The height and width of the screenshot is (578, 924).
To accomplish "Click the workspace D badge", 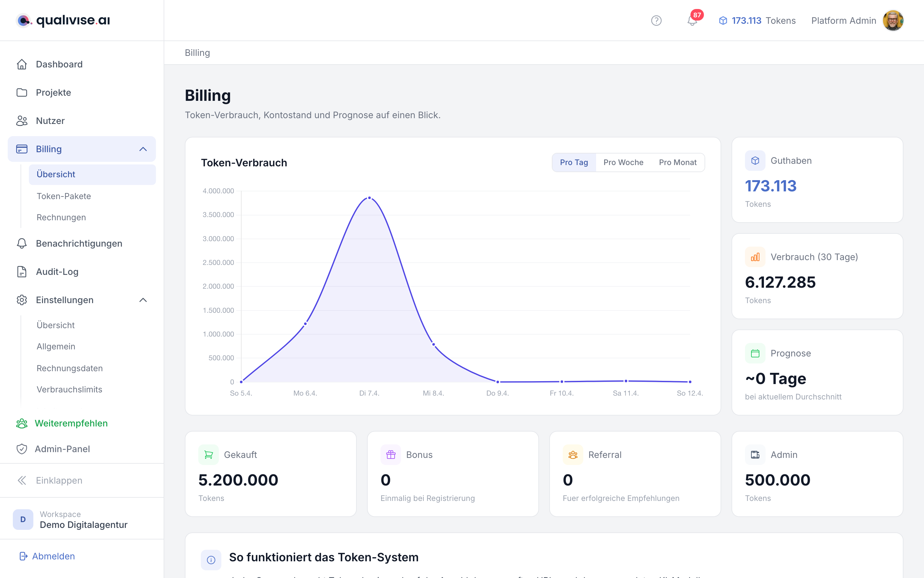I will pyautogui.click(x=23, y=520).
